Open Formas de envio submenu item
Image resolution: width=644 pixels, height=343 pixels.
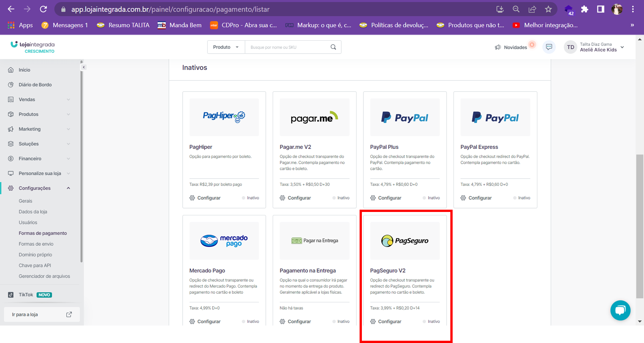click(36, 244)
